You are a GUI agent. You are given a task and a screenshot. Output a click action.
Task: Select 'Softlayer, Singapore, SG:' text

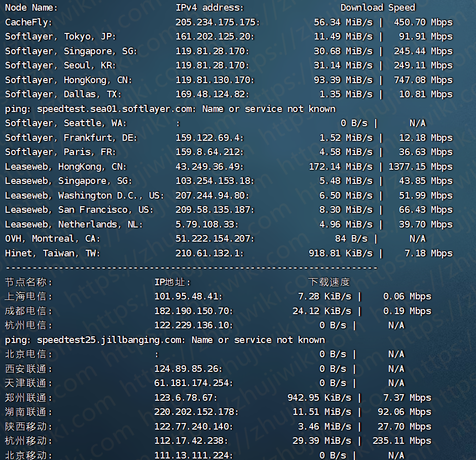(x=71, y=51)
